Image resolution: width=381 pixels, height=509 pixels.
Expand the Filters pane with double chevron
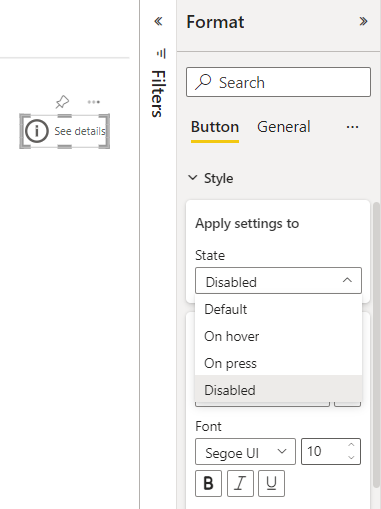click(158, 22)
